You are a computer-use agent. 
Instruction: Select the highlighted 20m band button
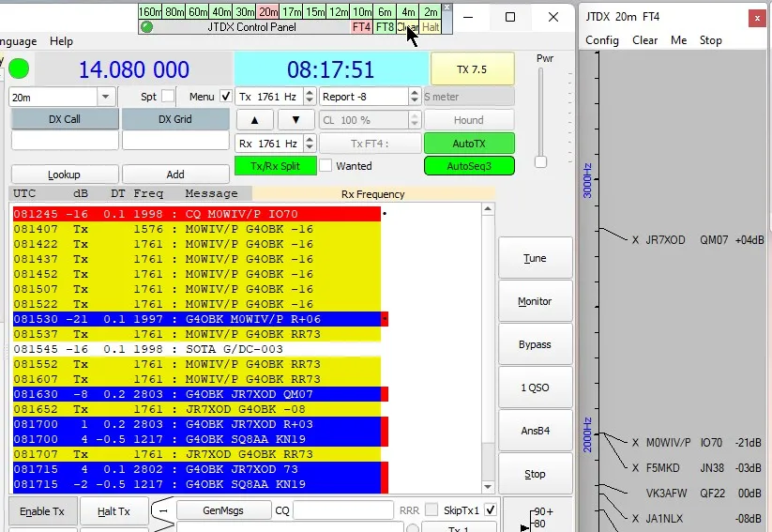tap(268, 12)
